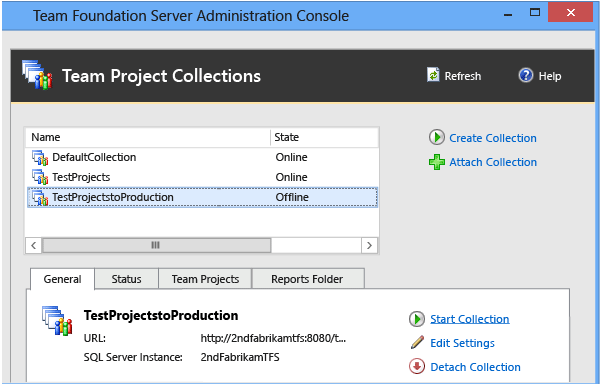This screenshot has width=600, height=385.
Task: Click the Attach Collection green plus icon
Action: click(x=437, y=162)
